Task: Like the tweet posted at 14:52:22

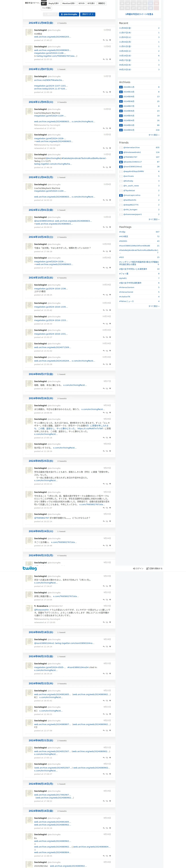Action: click(x=110, y=200)
